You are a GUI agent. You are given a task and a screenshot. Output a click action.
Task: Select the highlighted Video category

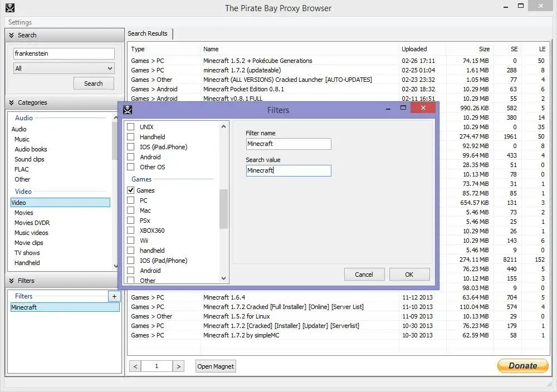60,203
